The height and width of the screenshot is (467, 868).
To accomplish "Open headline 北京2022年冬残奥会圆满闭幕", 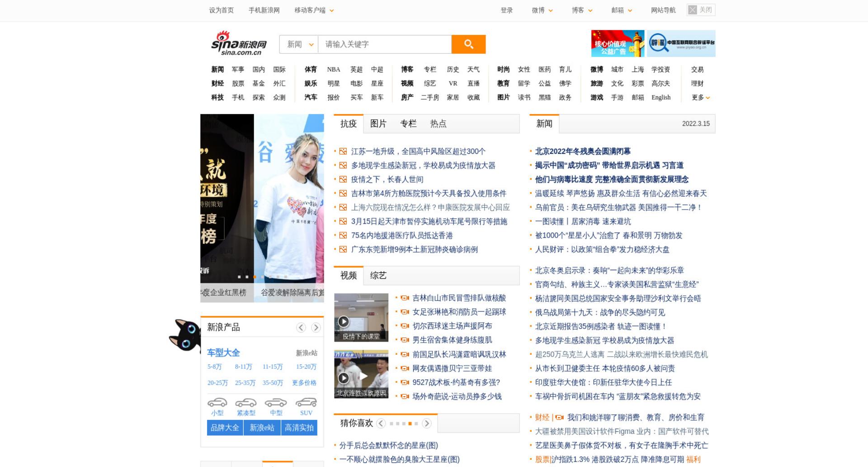I will click(583, 152).
